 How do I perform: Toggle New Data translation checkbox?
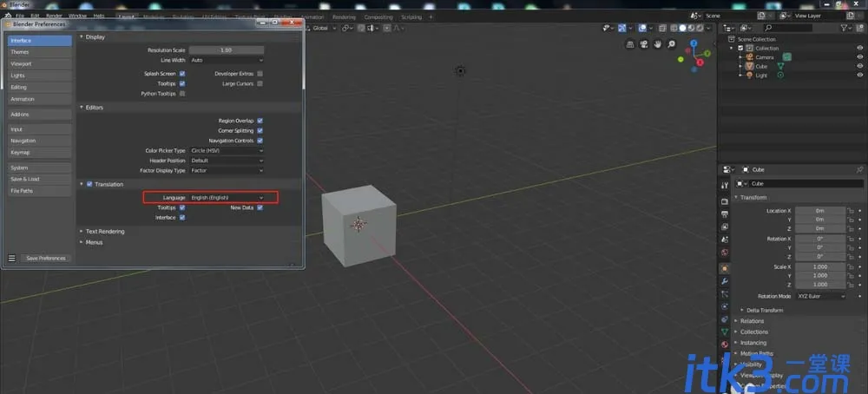[x=260, y=207]
